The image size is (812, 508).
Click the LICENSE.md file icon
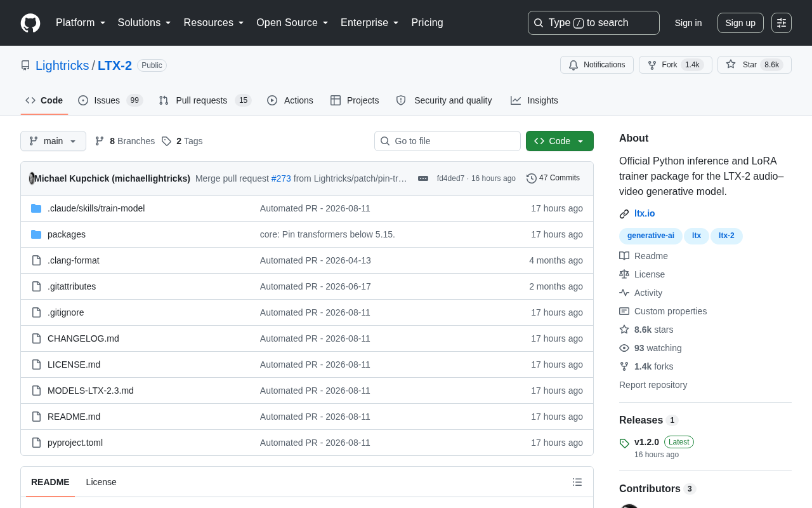(36, 364)
